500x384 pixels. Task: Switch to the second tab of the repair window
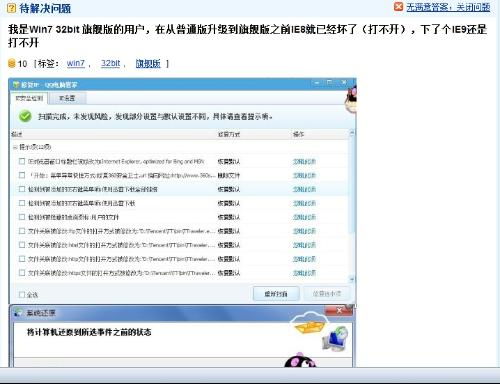[67, 98]
